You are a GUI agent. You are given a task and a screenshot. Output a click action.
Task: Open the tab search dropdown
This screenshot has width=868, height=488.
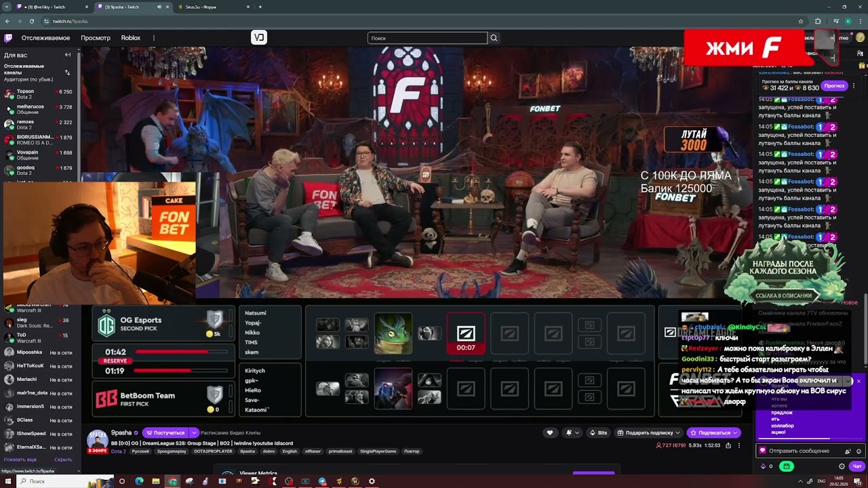coord(6,7)
